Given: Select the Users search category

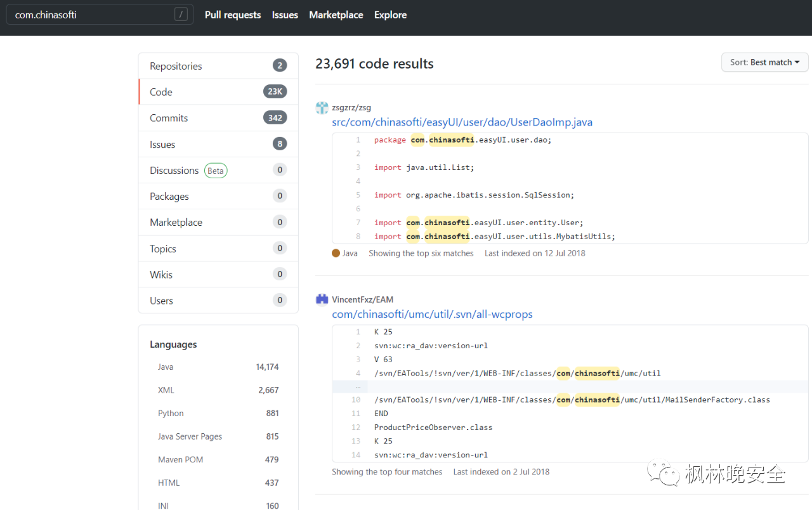Looking at the screenshot, I should [218, 301].
